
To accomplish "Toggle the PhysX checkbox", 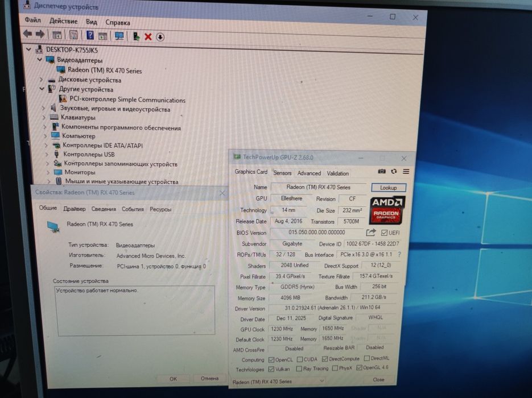I will coord(335,368).
